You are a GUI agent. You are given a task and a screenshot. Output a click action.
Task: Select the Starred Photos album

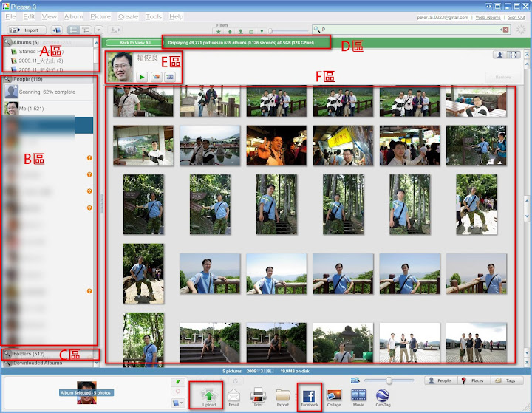41,52
